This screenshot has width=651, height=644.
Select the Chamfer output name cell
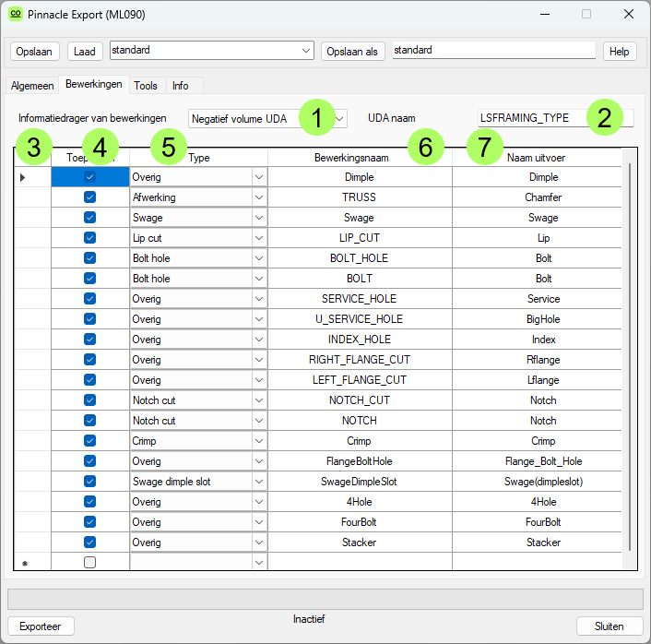pyautogui.click(x=537, y=197)
